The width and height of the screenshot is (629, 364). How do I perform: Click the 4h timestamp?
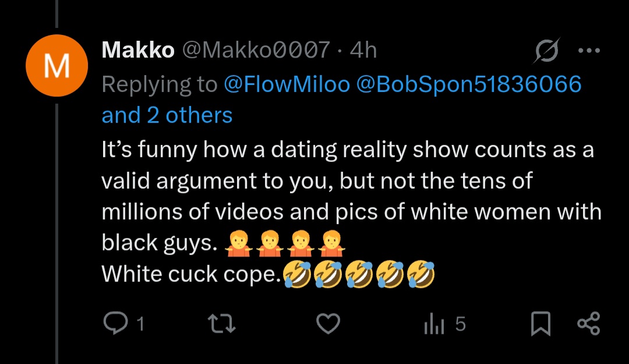click(x=363, y=51)
